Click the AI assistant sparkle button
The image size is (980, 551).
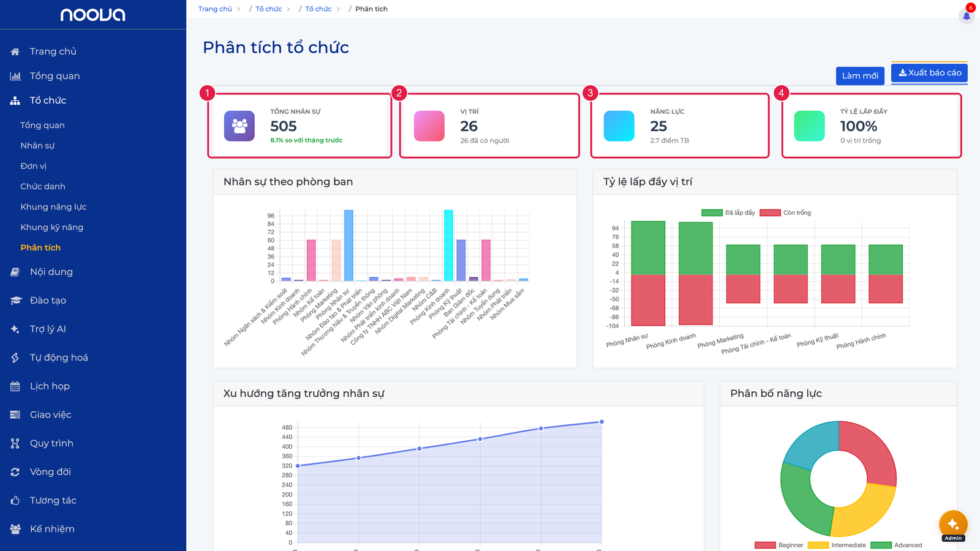[953, 525]
